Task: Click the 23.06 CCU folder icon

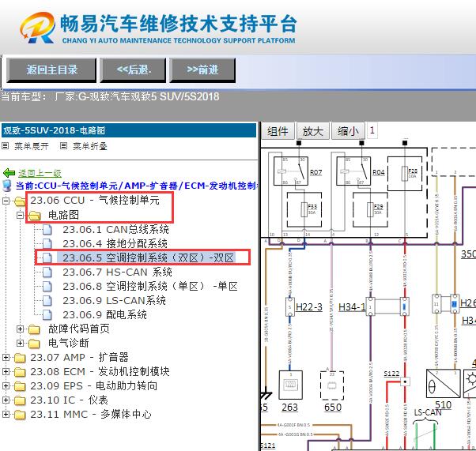Action: click(20, 201)
